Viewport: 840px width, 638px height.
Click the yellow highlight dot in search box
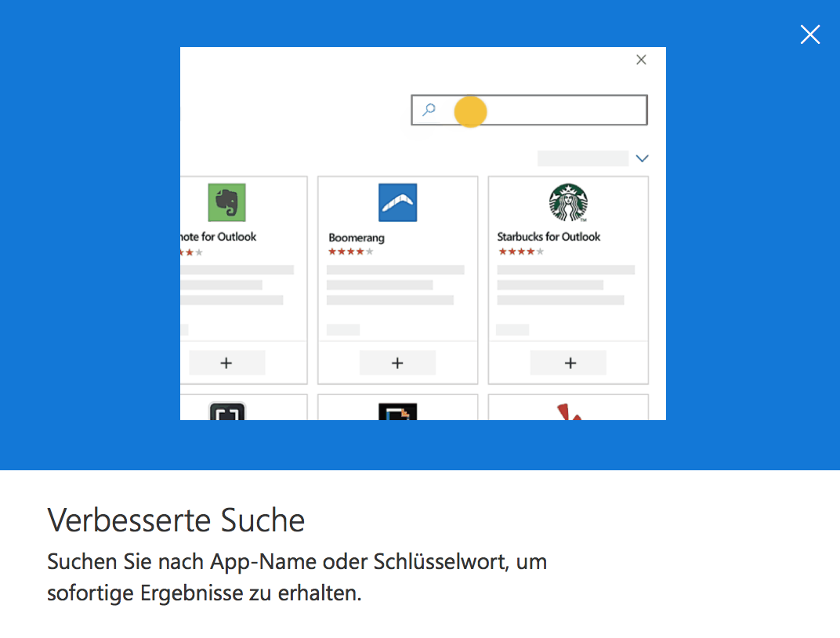point(470,111)
